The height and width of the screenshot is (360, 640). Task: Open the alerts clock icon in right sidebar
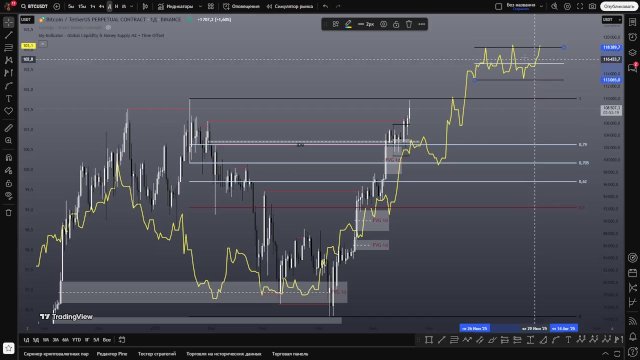633,38
